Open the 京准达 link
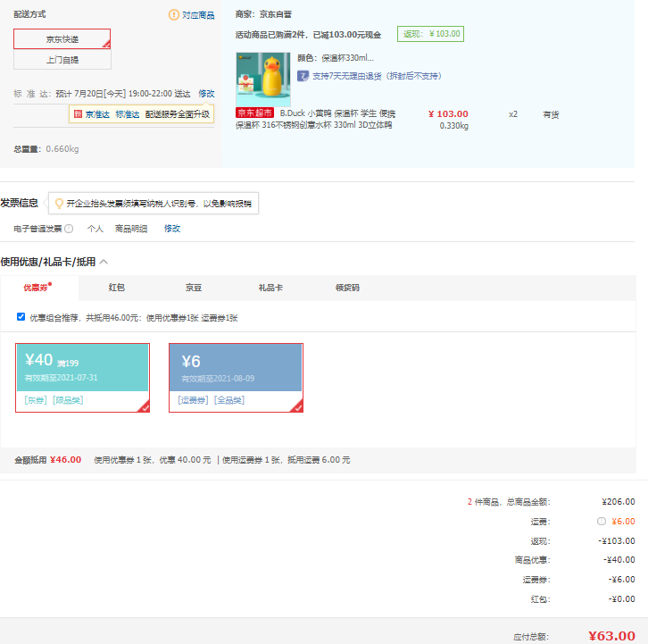Image resolution: width=648 pixels, height=644 pixels. click(97, 114)
